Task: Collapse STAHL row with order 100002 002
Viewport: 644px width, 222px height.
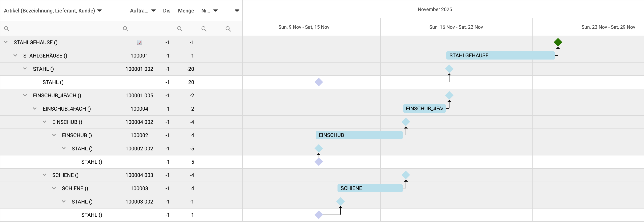Action: [64, 148]
